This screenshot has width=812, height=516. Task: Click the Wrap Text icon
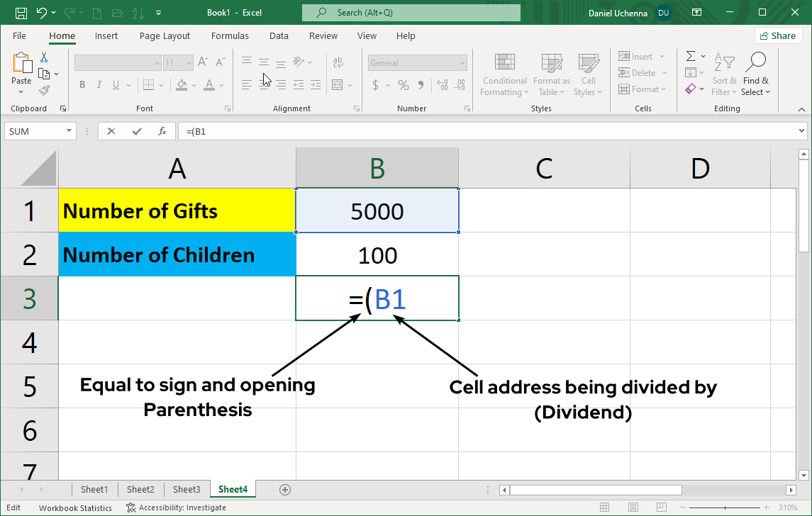[x=339, y=62]
